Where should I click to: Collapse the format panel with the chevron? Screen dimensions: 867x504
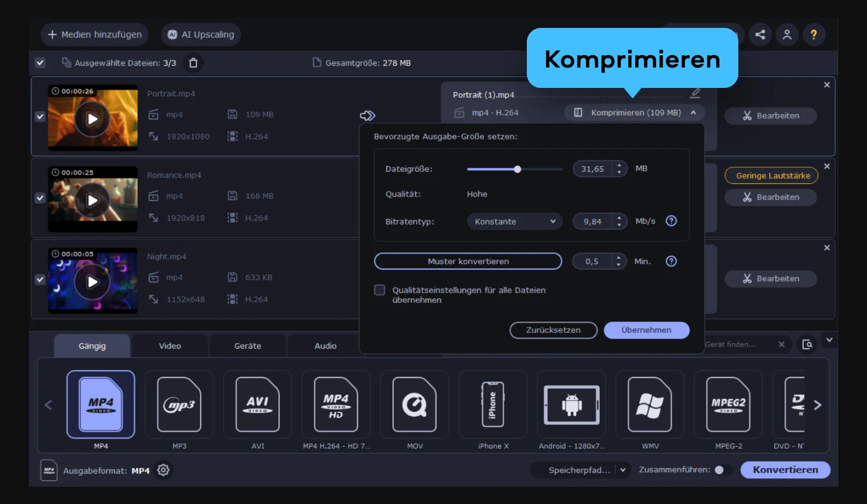829,340
